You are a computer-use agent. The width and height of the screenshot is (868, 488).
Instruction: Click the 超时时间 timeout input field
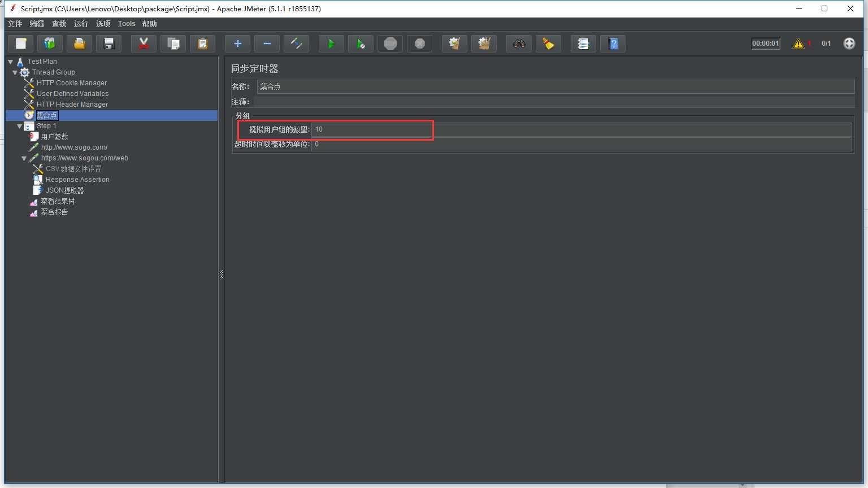581,144
